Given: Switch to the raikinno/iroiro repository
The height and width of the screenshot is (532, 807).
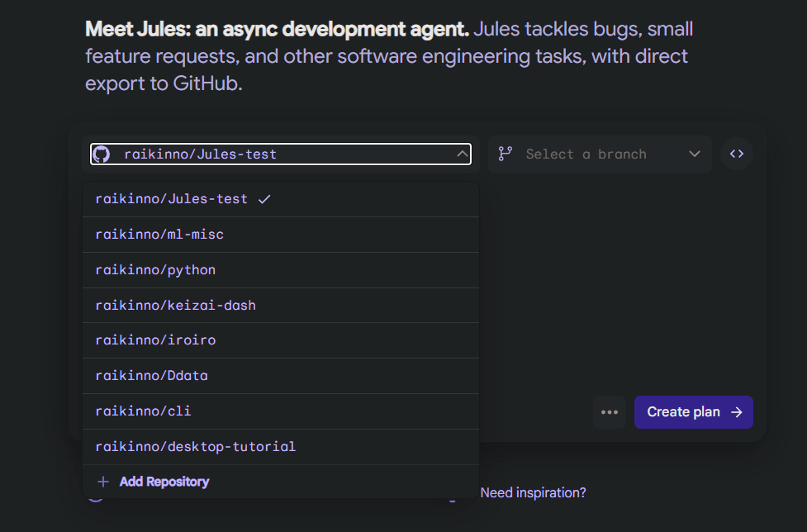Looking at the screenshot, I should (x=155, y=340).
